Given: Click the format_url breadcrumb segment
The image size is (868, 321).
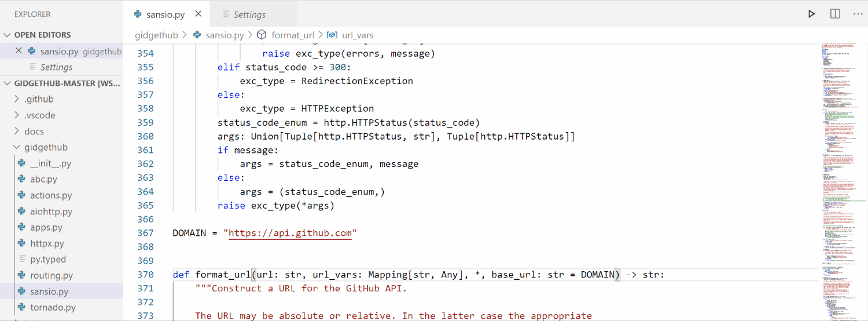Looking at the screenshot, I should coord(293,35).
